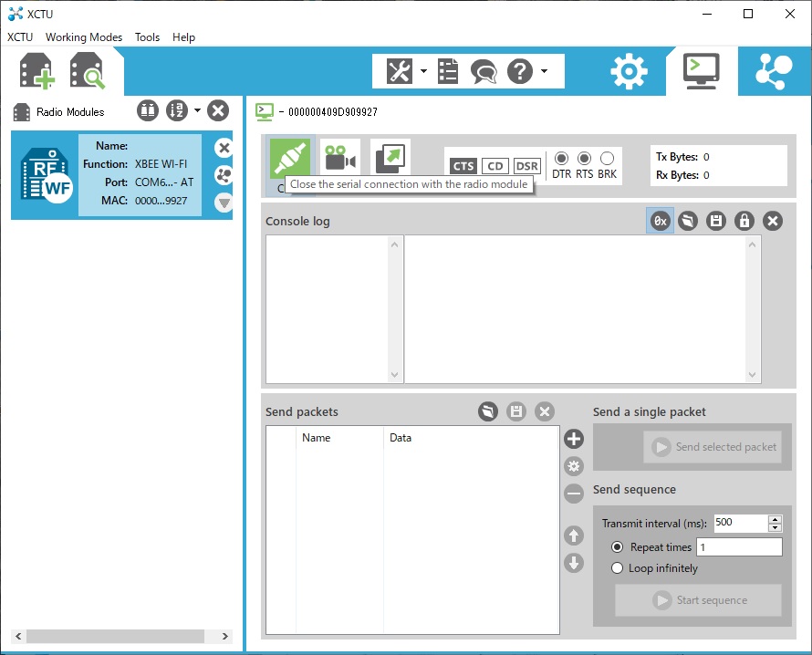The height and width of the screenshot is (655, 812).
Task: Detach the console view to window
Action: click(390, 159)
